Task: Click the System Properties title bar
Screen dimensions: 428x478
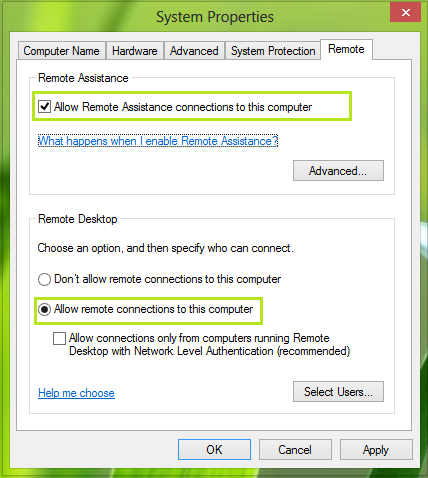Action: click(215, 17)
